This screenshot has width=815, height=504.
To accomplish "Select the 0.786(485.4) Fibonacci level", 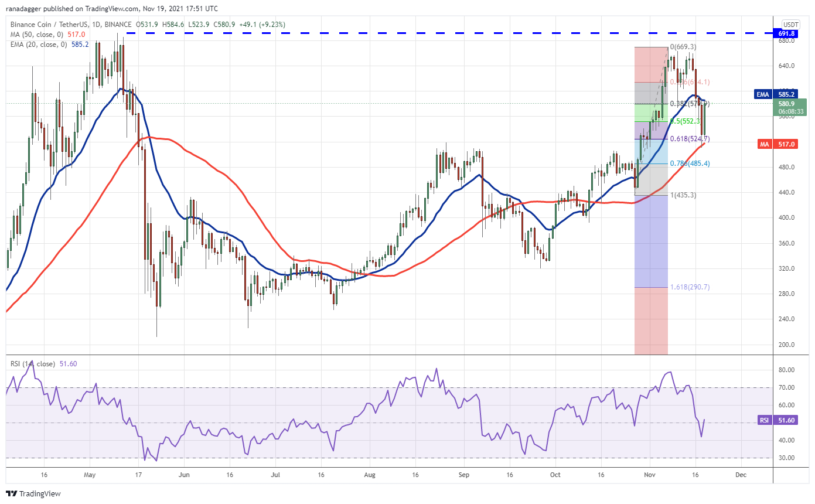I will click(690, 164).
